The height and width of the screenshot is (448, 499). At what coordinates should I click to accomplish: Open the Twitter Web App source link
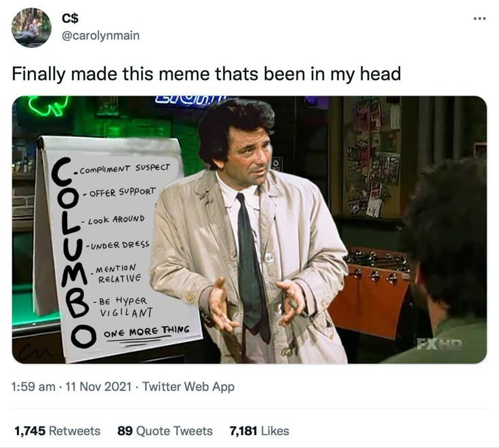coord(188,387)
